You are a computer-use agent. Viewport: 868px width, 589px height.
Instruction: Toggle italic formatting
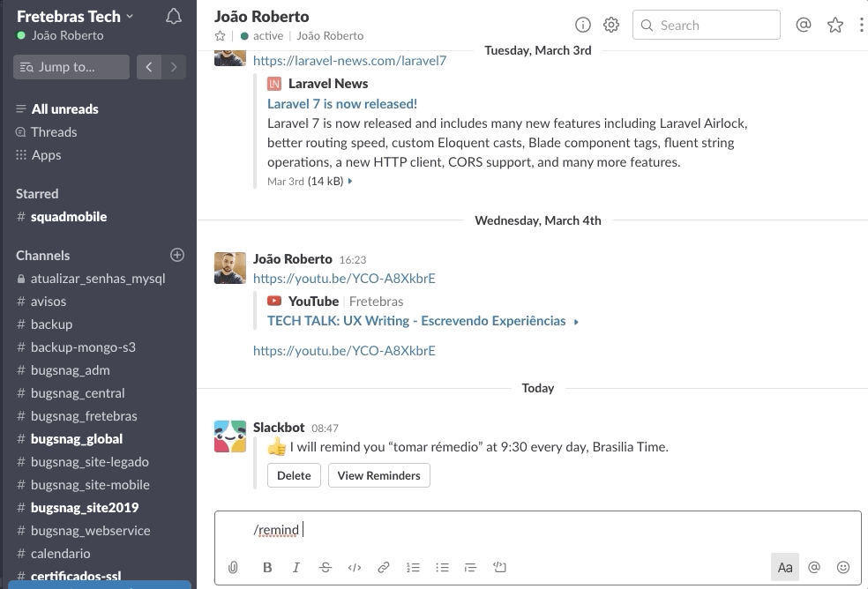(296, 568)
